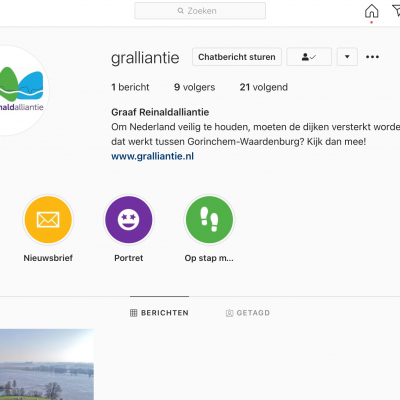View the Portret smiley story highlight
This screenshot has width=400, height=400.
tap(129, 220)
